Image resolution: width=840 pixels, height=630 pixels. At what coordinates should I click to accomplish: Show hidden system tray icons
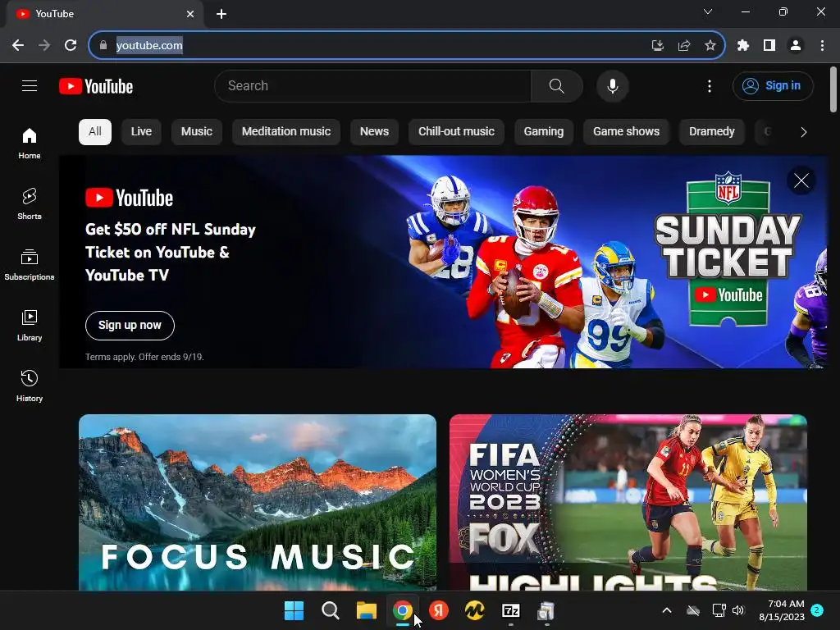(x=667, y=610)
